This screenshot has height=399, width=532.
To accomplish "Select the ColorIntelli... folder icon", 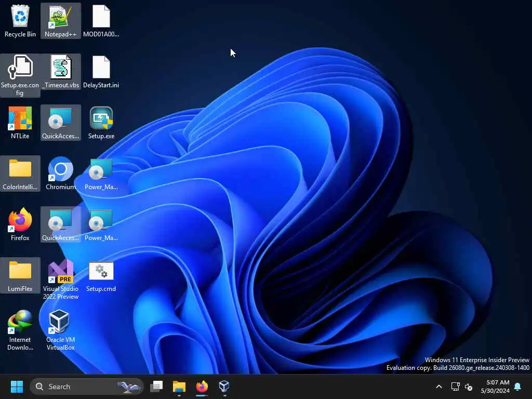I will [x=20, y=174].
